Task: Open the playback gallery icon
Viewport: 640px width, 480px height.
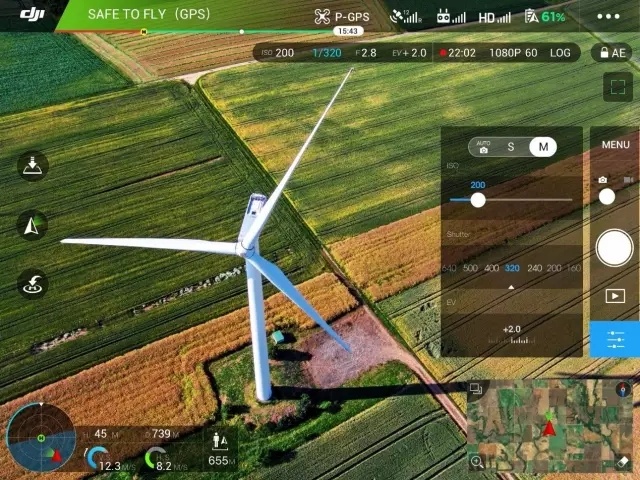Action: tap(615, 296)
